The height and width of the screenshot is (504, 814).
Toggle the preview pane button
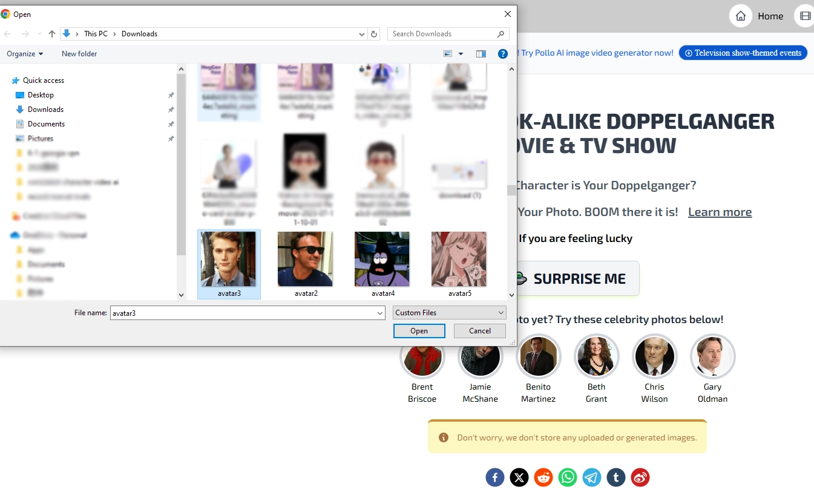point(481,54)
